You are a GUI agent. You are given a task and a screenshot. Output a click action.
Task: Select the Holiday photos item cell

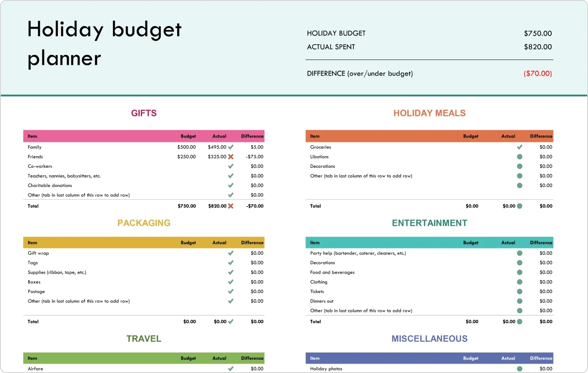coord(326,369)
